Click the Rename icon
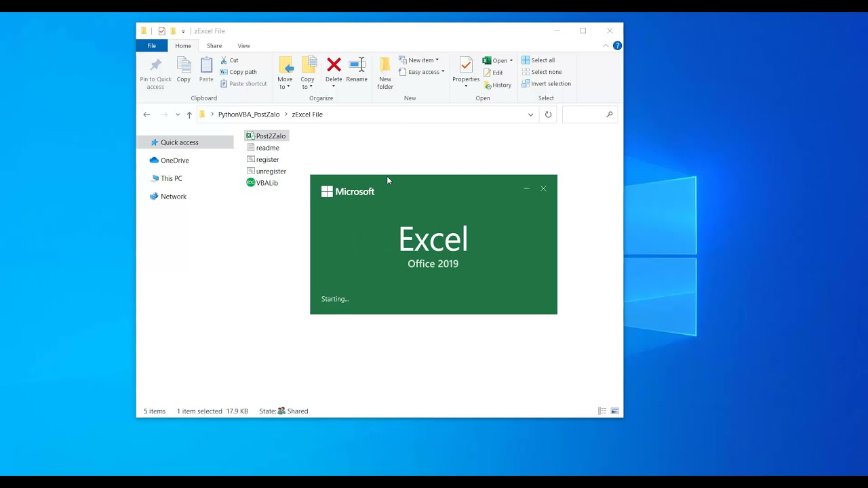This screenshot has height=488, width=868. pos(357,64)
